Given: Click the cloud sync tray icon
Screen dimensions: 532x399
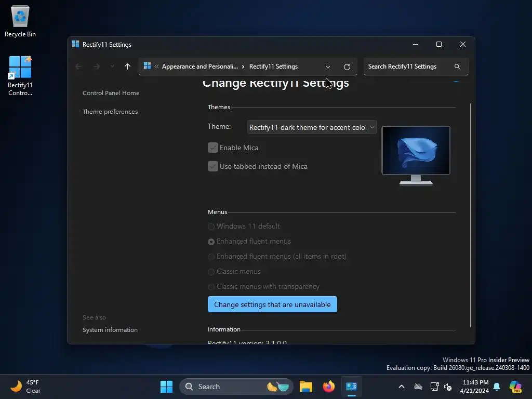Looking at the screenshot, I should (x=418, y=387).
